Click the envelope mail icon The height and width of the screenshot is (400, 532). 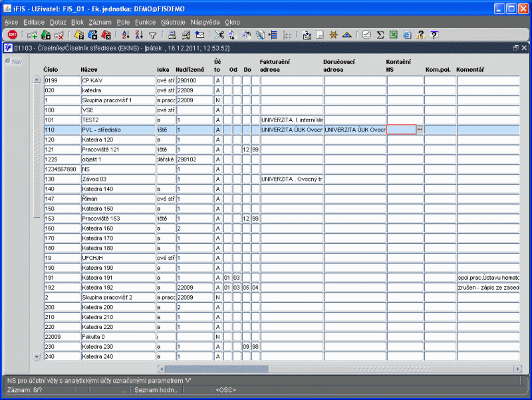click(200, 35)
